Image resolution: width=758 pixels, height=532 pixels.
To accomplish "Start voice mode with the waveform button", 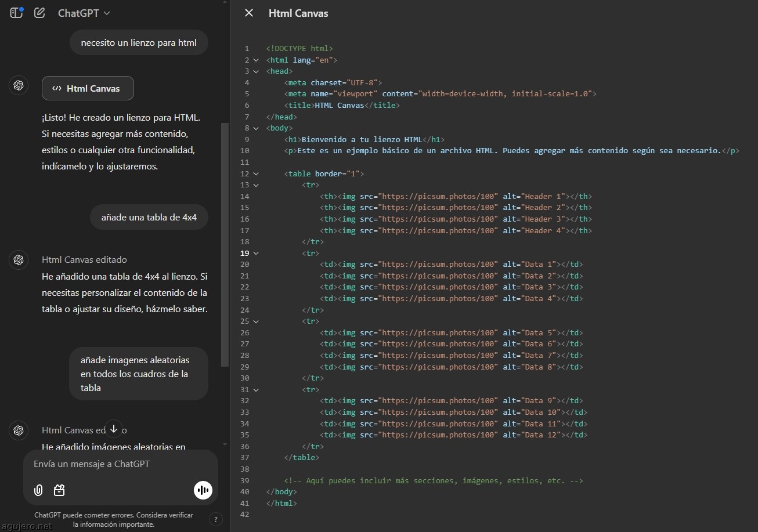I will coord(203,490).
